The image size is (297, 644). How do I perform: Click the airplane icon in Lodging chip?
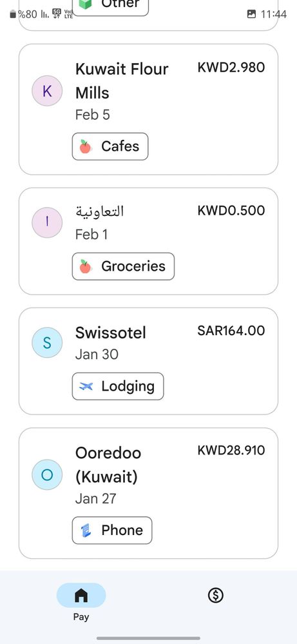click(86, 386)
